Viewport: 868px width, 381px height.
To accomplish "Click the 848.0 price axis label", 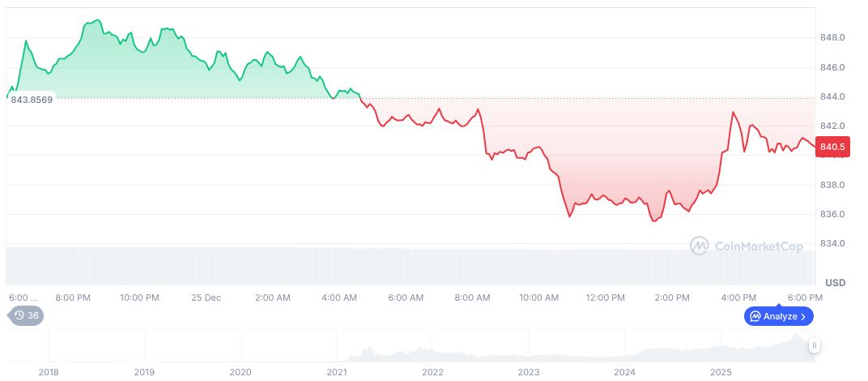I will coord(832,37).
